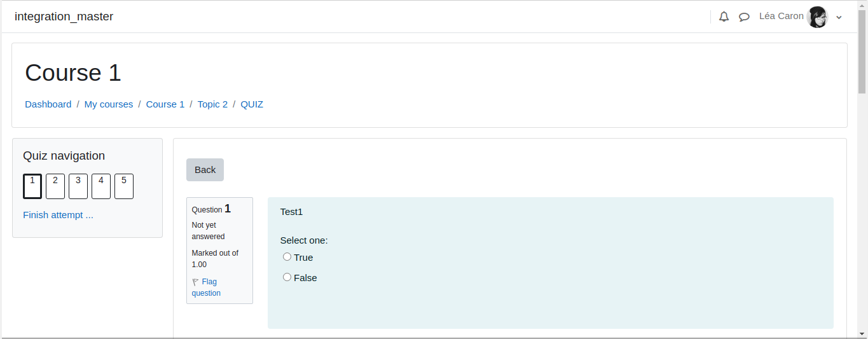The height and width of the screenshot is (339, 868).
Task: Open the notifications bell icon
Action: tap(724, 17)
